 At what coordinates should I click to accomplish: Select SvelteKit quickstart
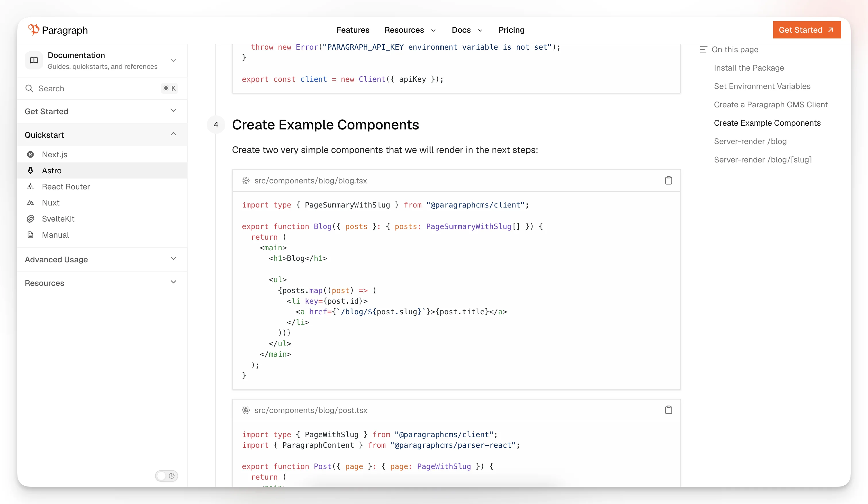coord(102,219)
